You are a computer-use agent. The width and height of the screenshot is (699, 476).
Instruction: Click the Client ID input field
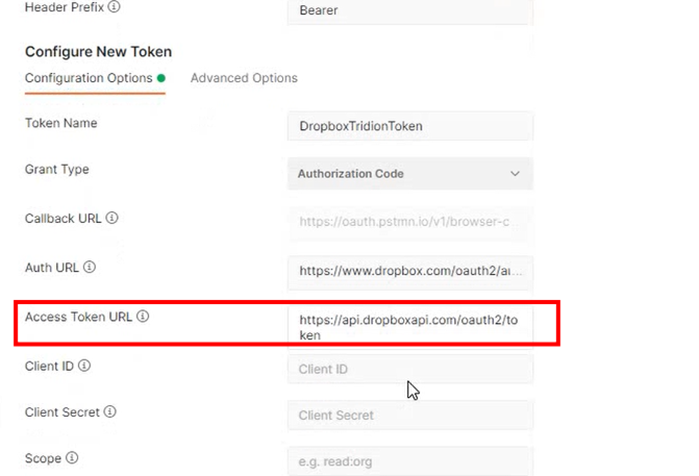pyautogui.click(x=410, y=369)
